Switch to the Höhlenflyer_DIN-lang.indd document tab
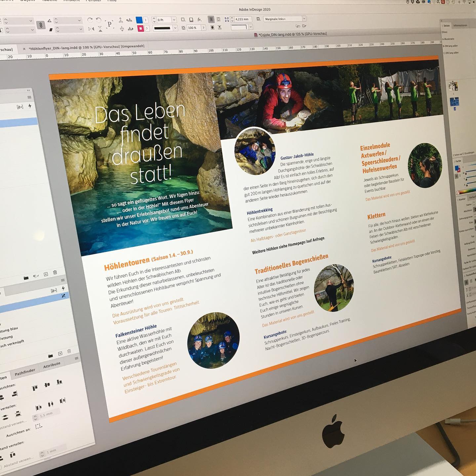 (87, 47)
